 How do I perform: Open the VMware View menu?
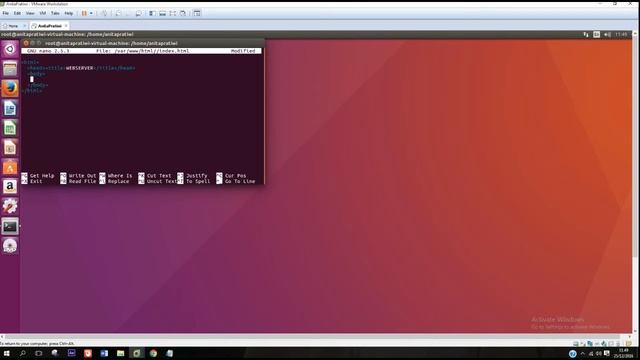point(30,13)
